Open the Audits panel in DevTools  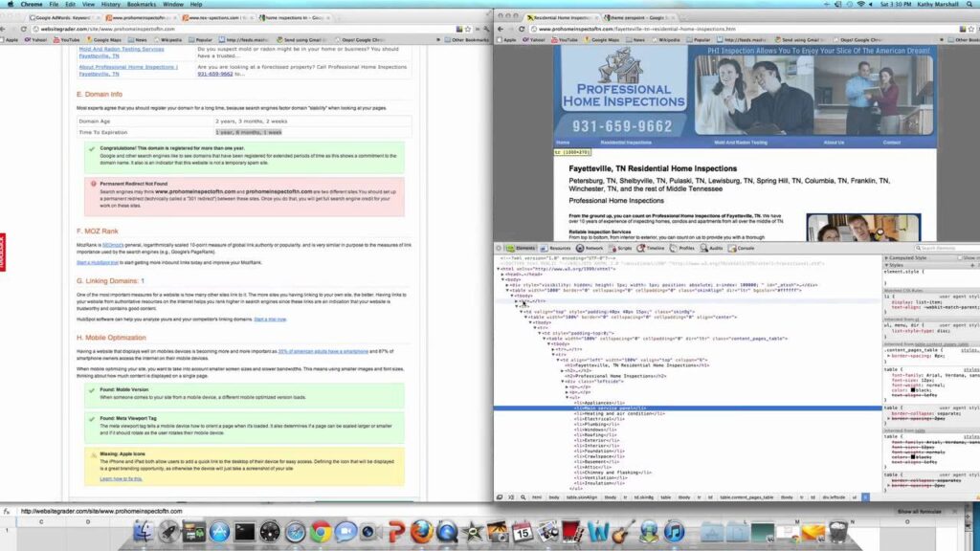click(x=711, y=248)
